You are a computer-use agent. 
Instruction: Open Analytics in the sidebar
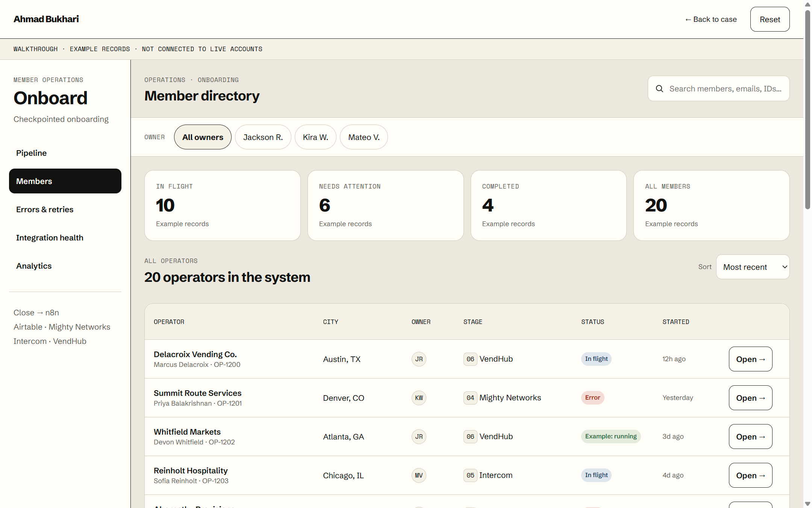[65, 266]
